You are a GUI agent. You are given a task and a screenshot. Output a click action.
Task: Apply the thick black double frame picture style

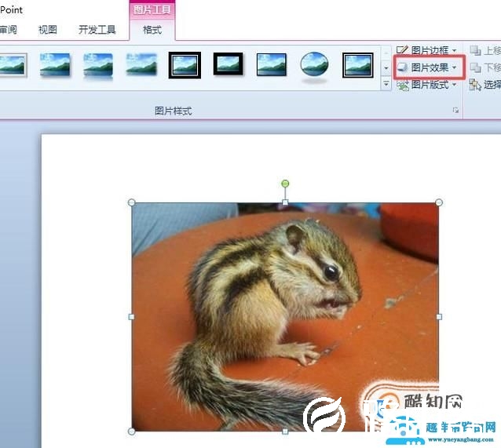pos(185,65)
